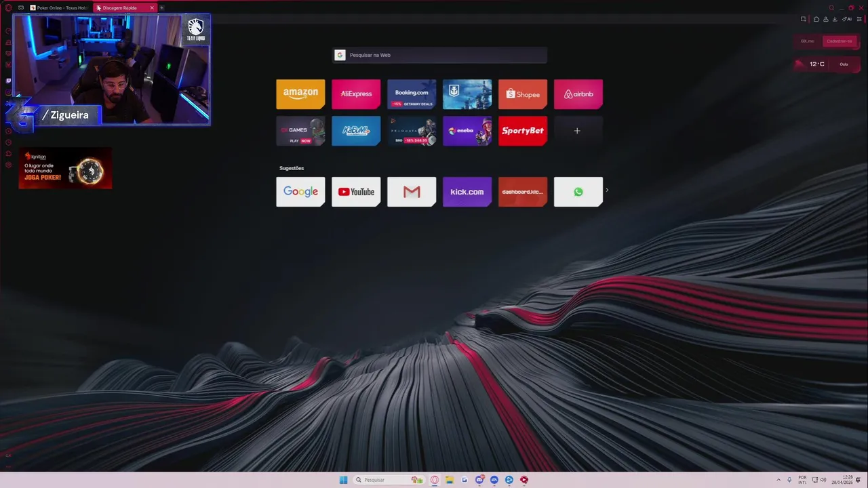
Task: Click the Ignition poker ad banner
Action: 65,168
